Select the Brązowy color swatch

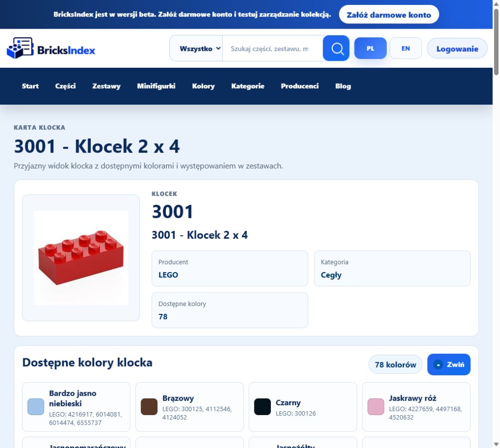[149, 407]
